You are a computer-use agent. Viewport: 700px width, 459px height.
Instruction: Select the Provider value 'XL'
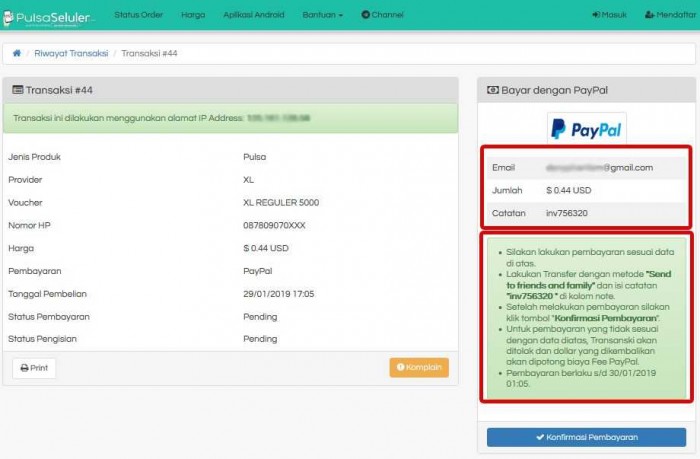coord(248,179)
